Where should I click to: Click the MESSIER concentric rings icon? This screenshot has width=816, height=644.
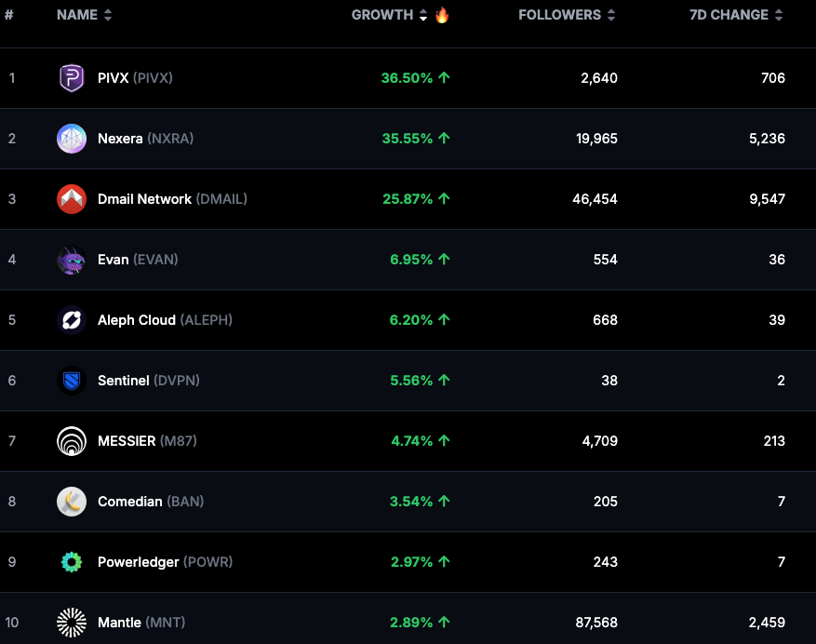click(x=72, y=441)
